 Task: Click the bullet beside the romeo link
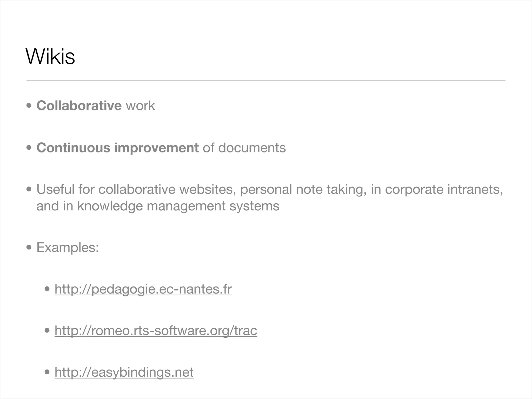click(47, 331)
